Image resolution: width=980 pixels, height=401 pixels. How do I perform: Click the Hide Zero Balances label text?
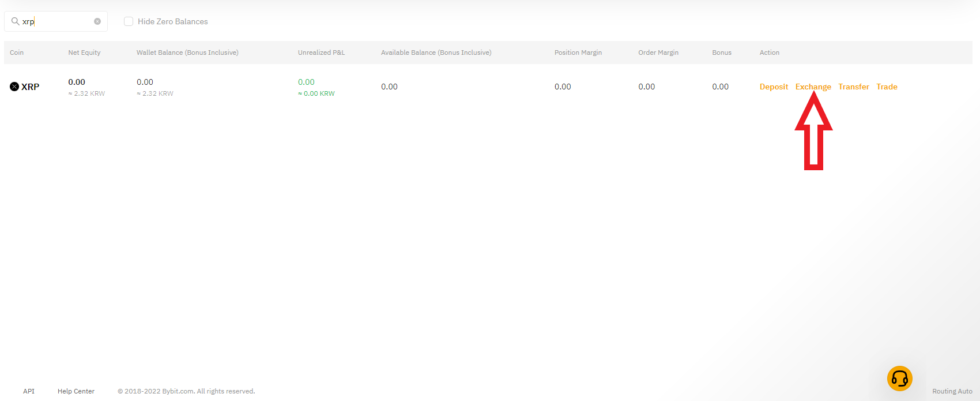point(173,21)
